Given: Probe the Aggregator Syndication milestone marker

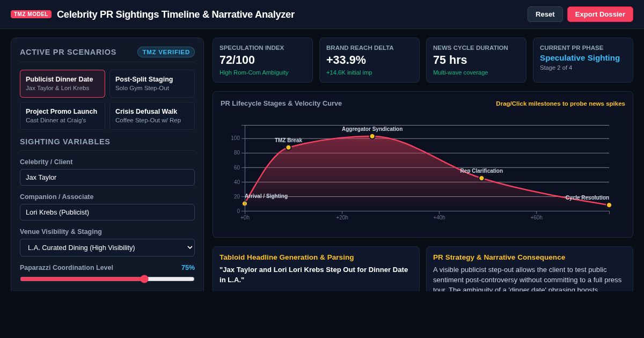Looking at the screenshot, I should click(x=372, y=136).
